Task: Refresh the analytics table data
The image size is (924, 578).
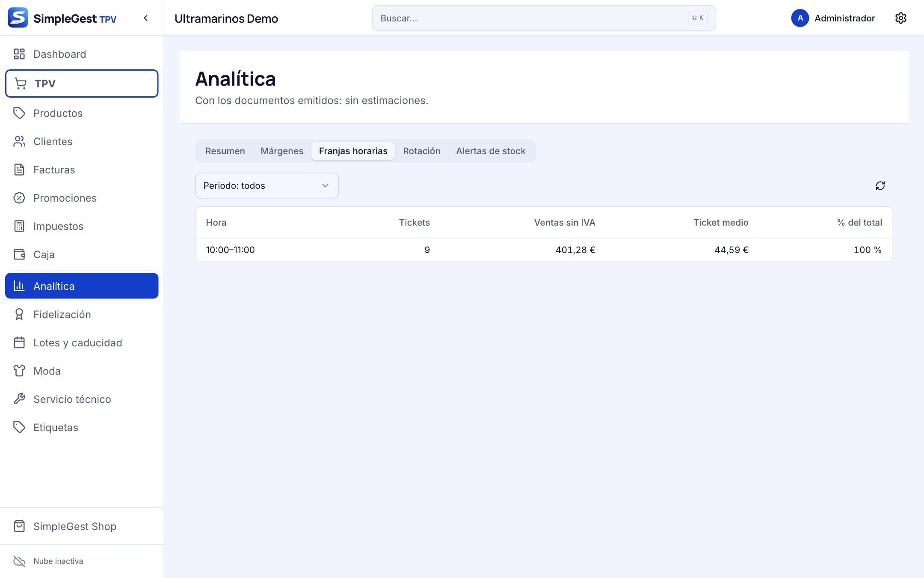Action: [x=880, y=185]
